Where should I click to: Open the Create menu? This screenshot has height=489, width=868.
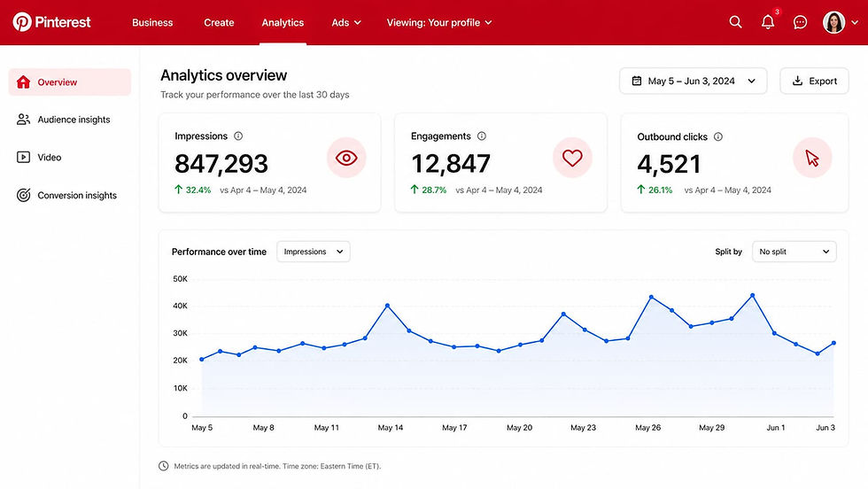coord(219,23)
